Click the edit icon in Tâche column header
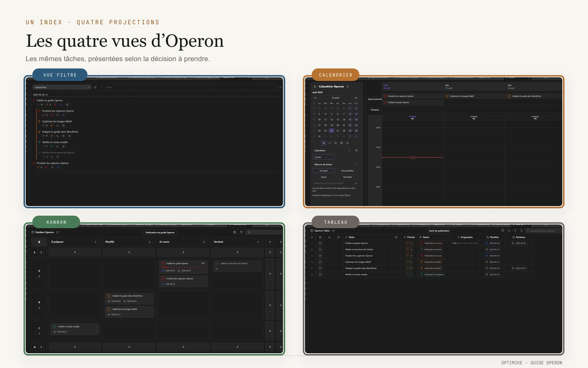The height and width of the screenshot is (368, 588). click(396, 237)
